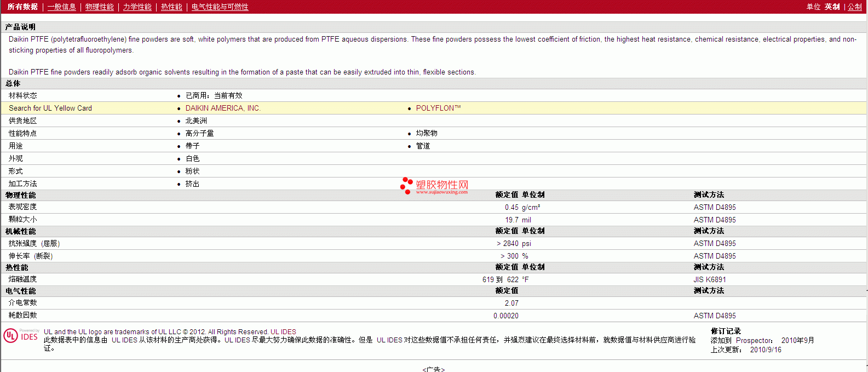Click the 颗粒大小 row label
868x372 pixels.
[x=22, y=219]
